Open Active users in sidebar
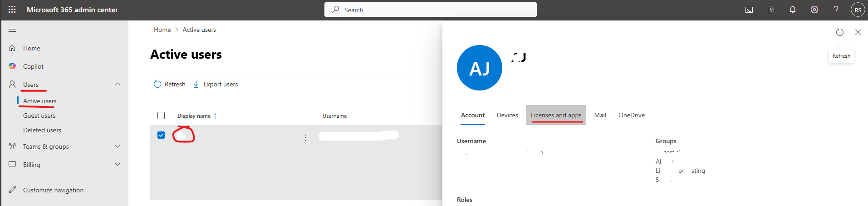The image size is (868, 206). tap(40, 101)
